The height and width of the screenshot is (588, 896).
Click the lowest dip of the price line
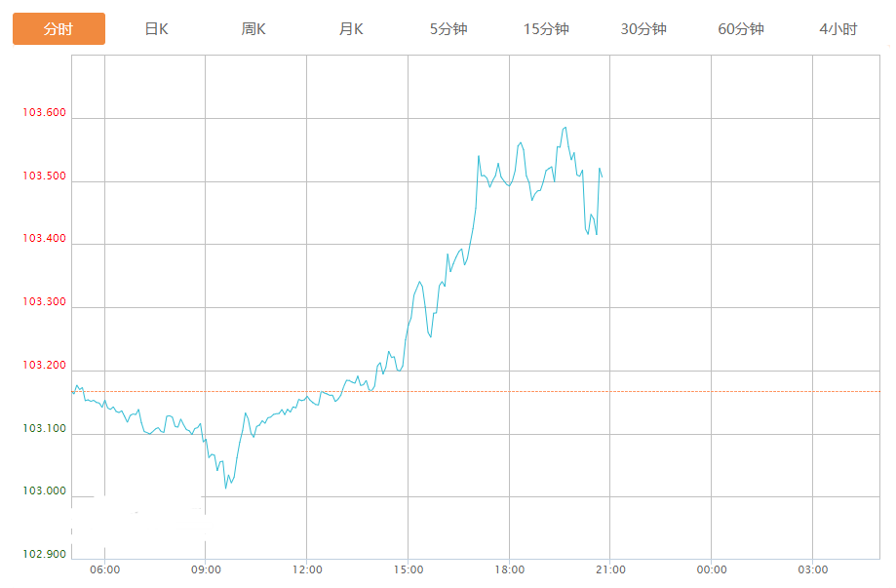[226, 488]
